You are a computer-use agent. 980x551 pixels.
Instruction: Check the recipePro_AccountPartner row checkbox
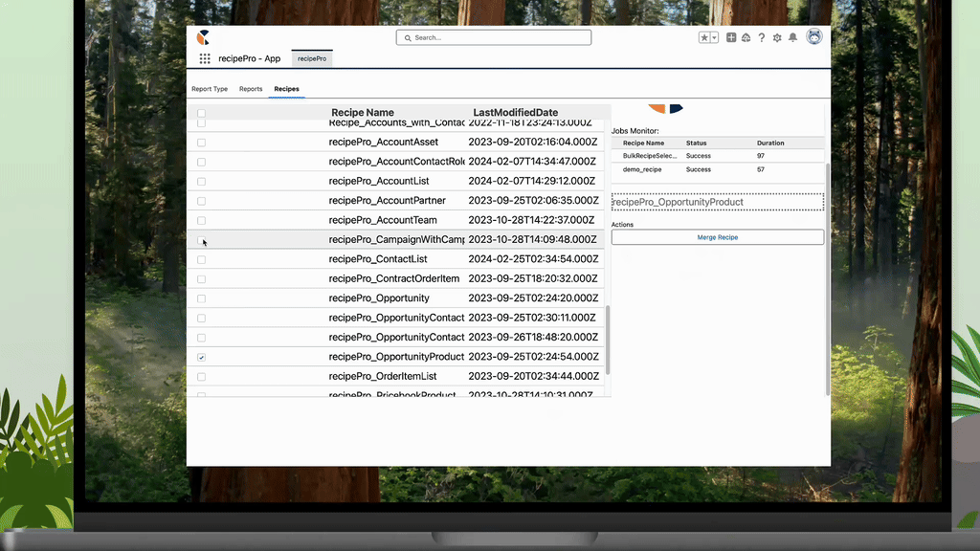coord(201,201)
